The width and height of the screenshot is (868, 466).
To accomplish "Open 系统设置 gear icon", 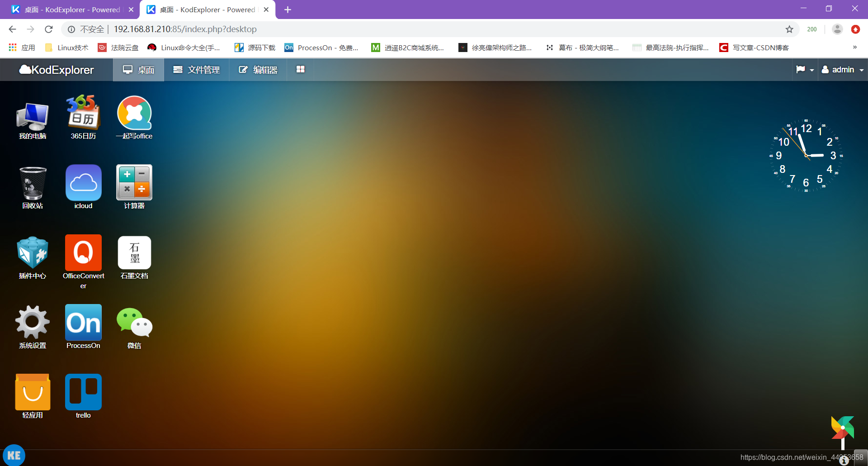I will click(33, 326).
